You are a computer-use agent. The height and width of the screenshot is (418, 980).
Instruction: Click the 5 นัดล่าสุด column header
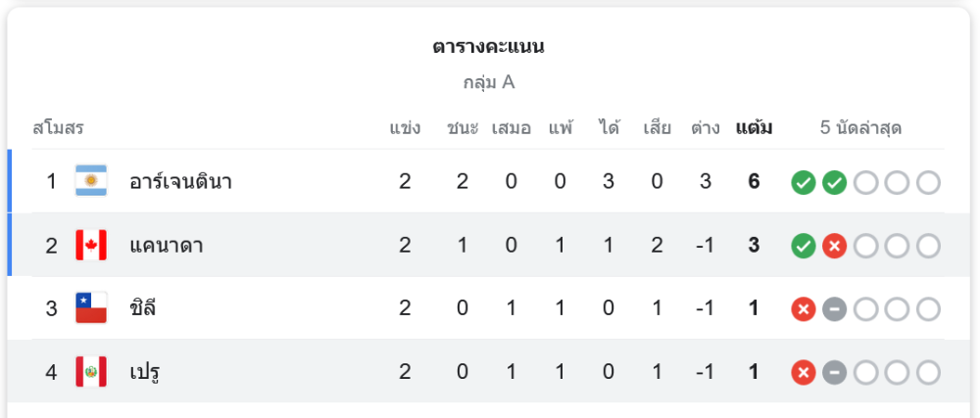(x=860, y=127)
